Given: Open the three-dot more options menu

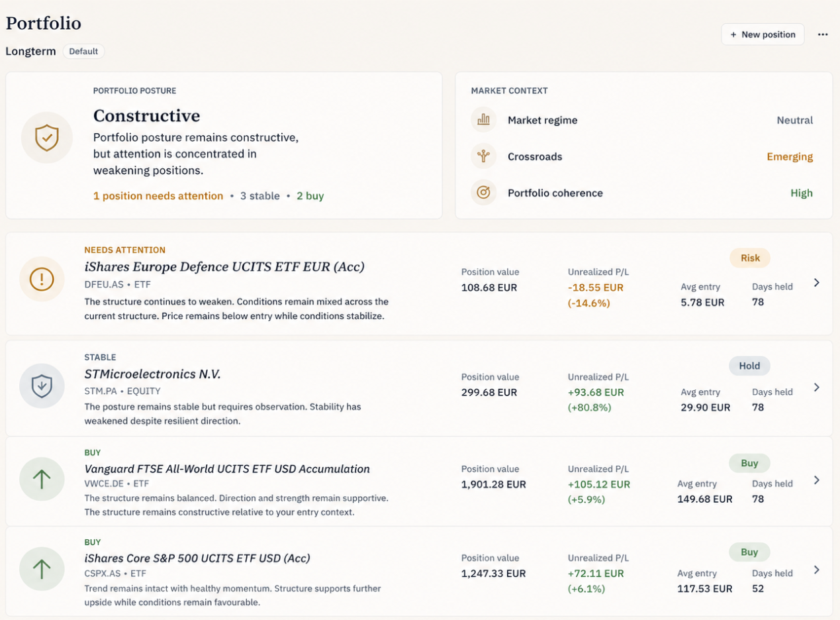Looking at the screenshot, I should 823,34.
